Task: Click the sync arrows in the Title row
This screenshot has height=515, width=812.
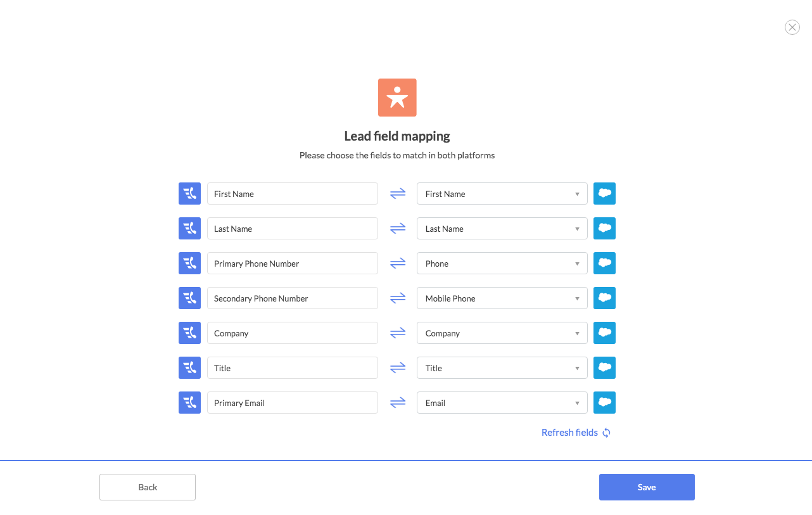Action: pos(397,368)
